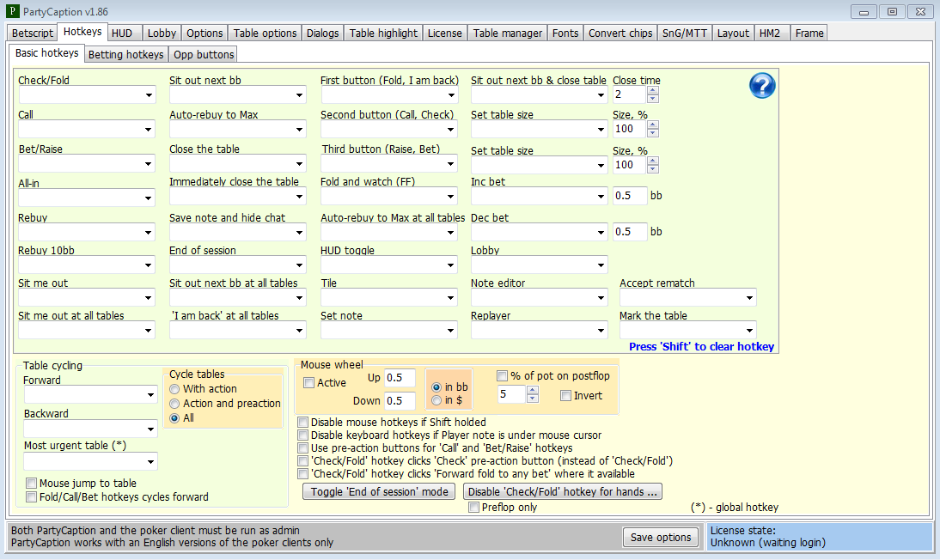The height and width of the screenshot is (560, 940).
Task: Open the HM2 tab
Action: click(771, 33)
